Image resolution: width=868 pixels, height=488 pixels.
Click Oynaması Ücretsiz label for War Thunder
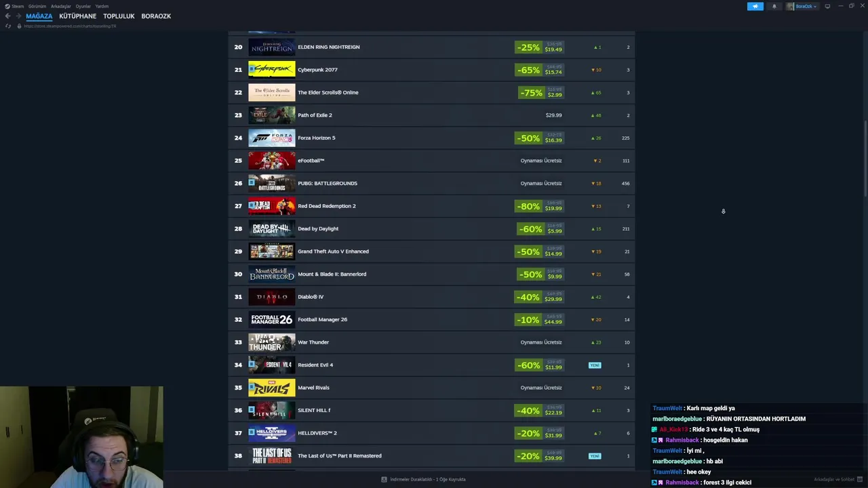pos(541,342)
